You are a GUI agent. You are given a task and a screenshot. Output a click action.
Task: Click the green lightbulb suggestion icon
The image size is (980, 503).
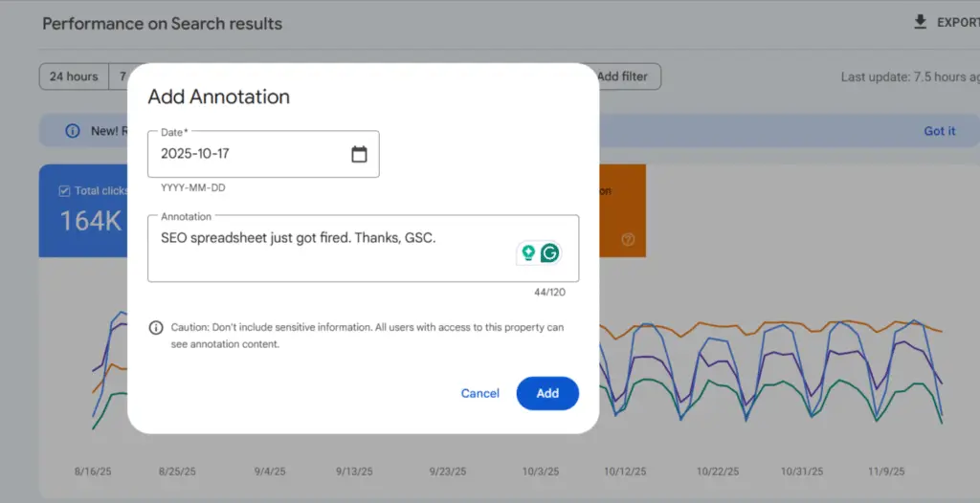point(527,252)
